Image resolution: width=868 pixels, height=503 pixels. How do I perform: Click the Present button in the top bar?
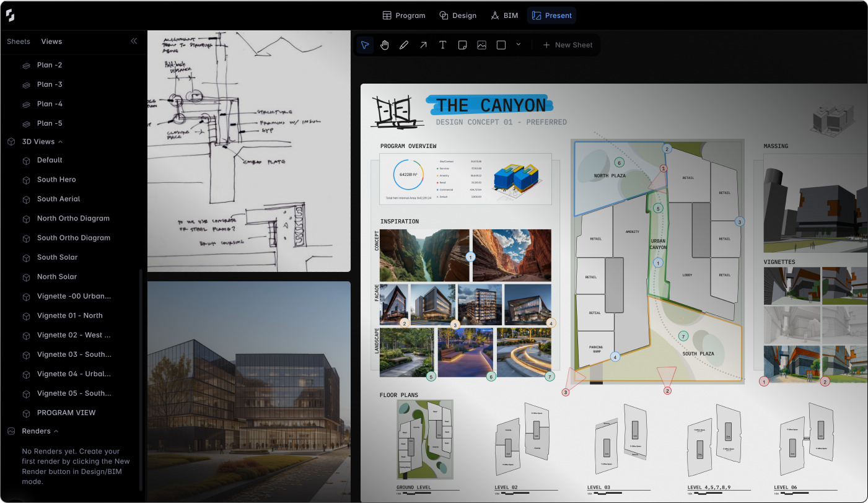(551, 15)
